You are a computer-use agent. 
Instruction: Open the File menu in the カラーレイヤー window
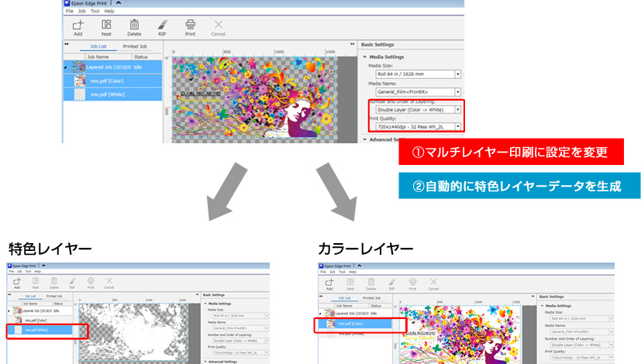coord(323,272)
